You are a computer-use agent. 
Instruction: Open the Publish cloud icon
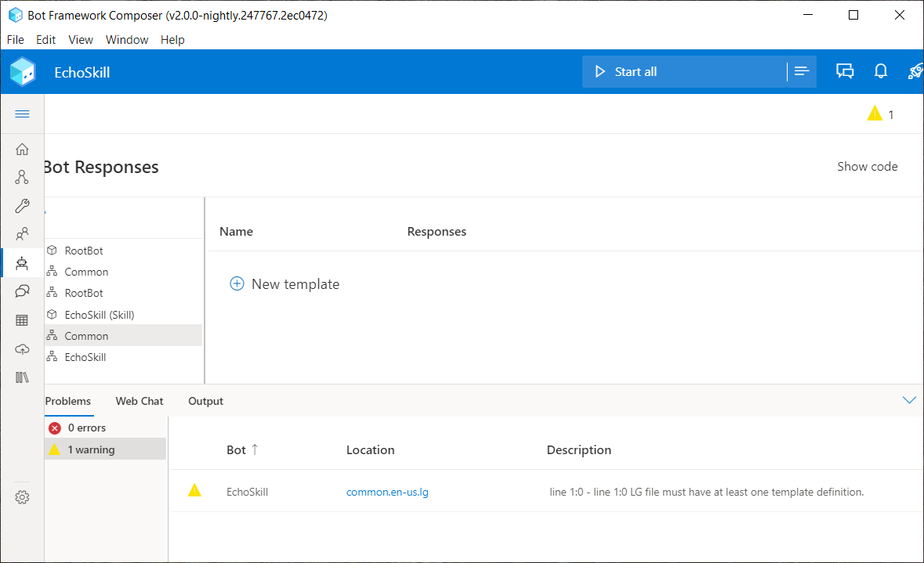pyautogui.click(x=22, y=349)
